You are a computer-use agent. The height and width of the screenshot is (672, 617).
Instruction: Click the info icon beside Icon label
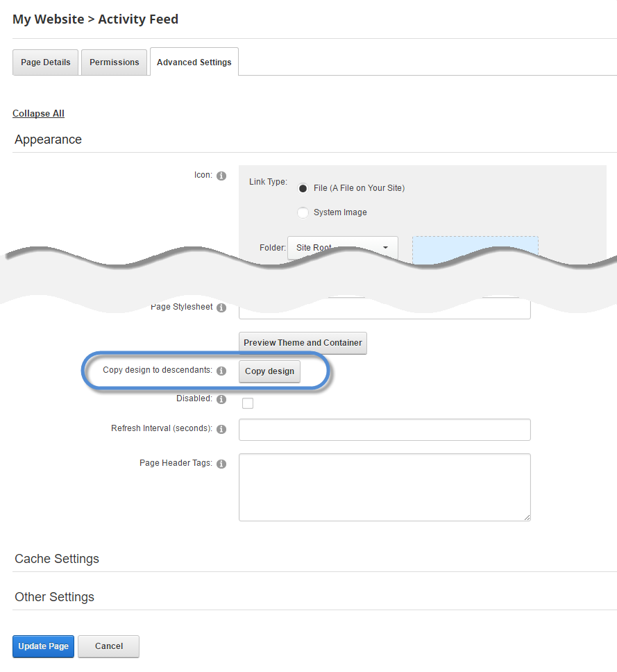tap(221, 176)
